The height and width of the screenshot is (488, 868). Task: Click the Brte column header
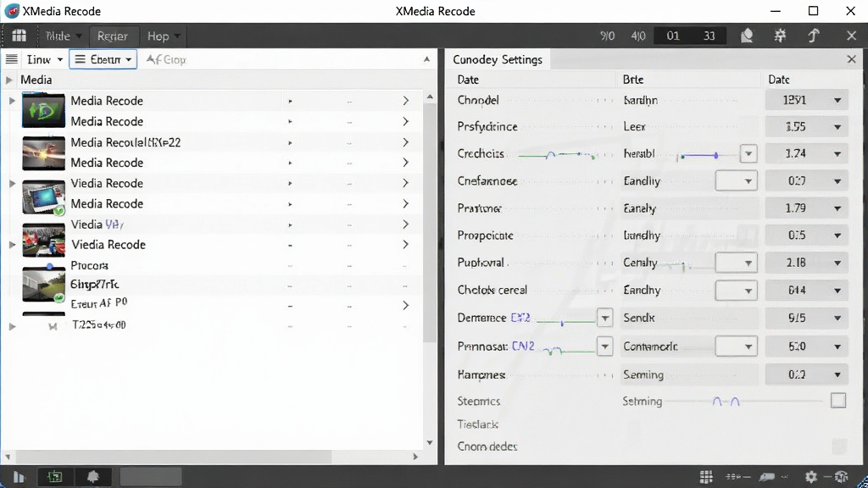tap(632, 80)
